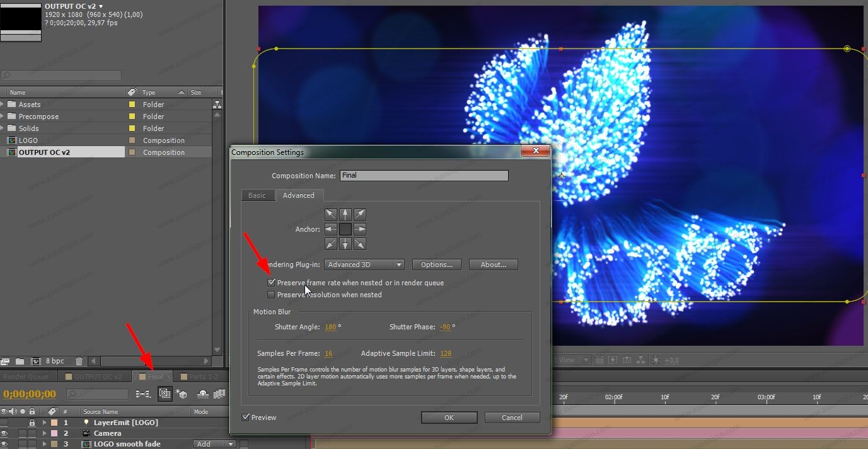868x449 pixels.
Task: Hide the Camera layer via eye toggle
Action: (x=4, y=433)
